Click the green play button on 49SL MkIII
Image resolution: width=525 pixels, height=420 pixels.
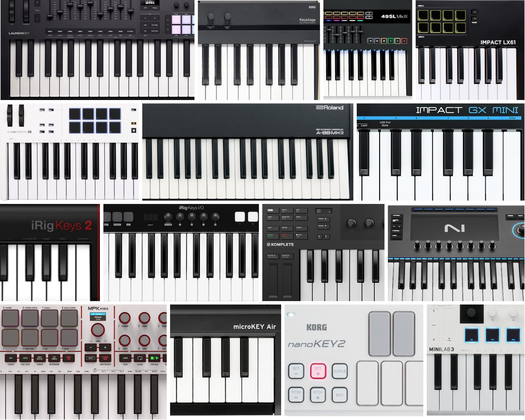click(x=391, y=41)
